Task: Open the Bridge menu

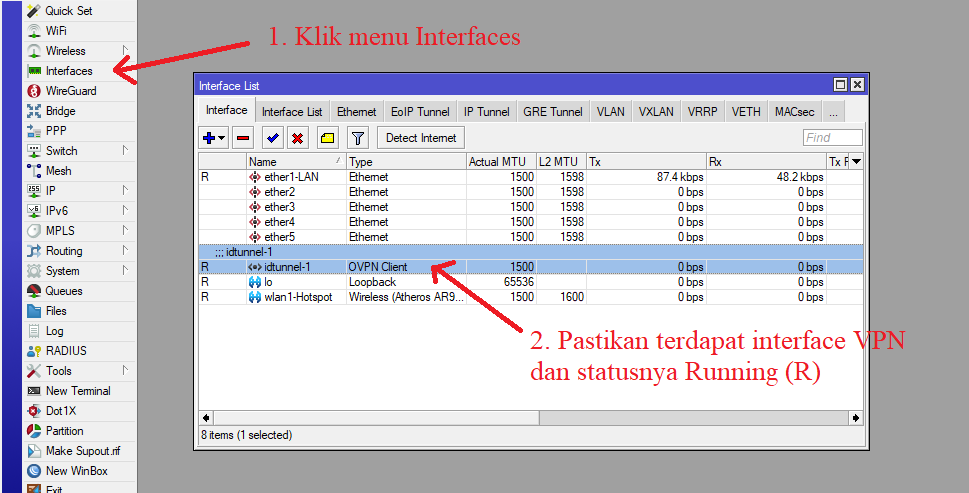Action: 60,111
